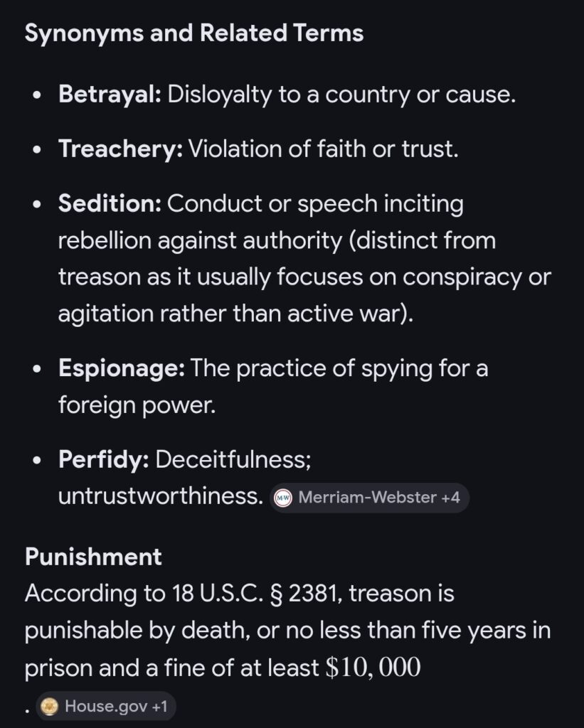Click the text 'Violation of faith or trust'
584x728 pixels.
pos(322,149)
